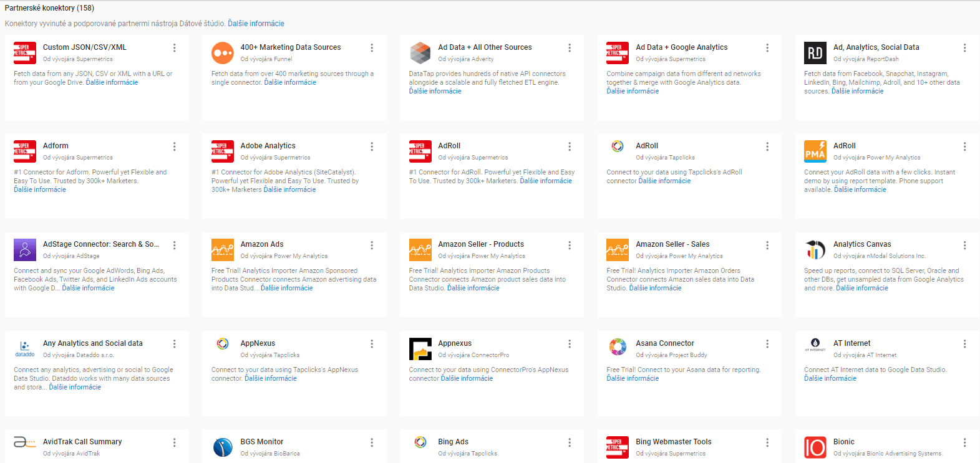The height and width of the screenshot is (463, 980).
Task: Click the AppNexus Tapclicks logo
Action: pos(223,343)
